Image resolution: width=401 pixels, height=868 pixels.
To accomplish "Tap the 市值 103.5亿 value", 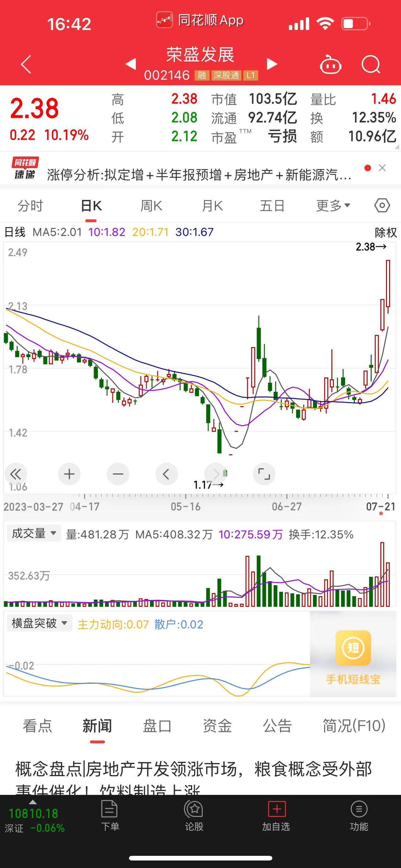I will click(273, 99).
